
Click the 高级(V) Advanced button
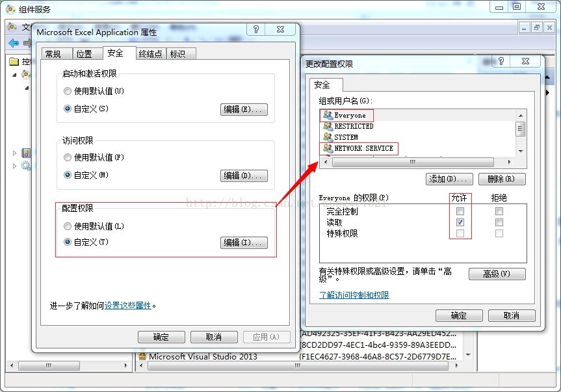(x=497, y=274)
